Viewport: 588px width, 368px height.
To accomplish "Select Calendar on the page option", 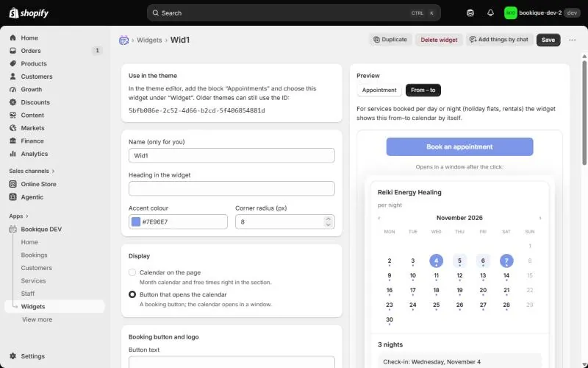I will tap(132, 272).
